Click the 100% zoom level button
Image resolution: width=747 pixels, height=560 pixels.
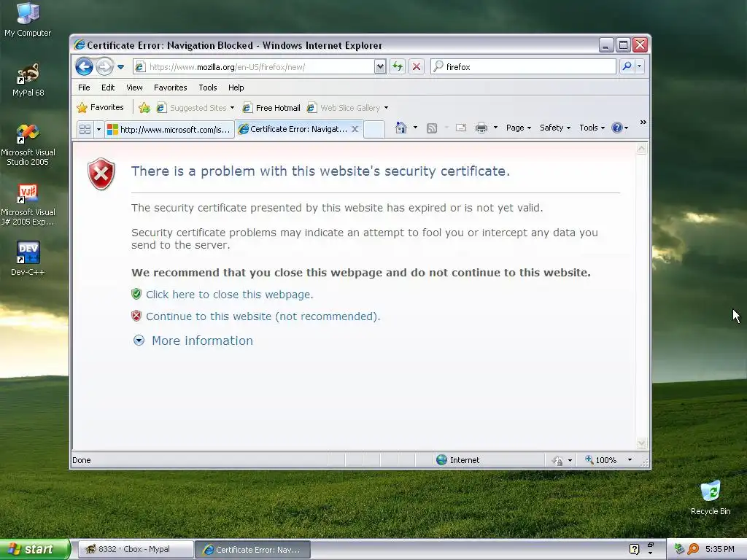[x=601, y=460]
